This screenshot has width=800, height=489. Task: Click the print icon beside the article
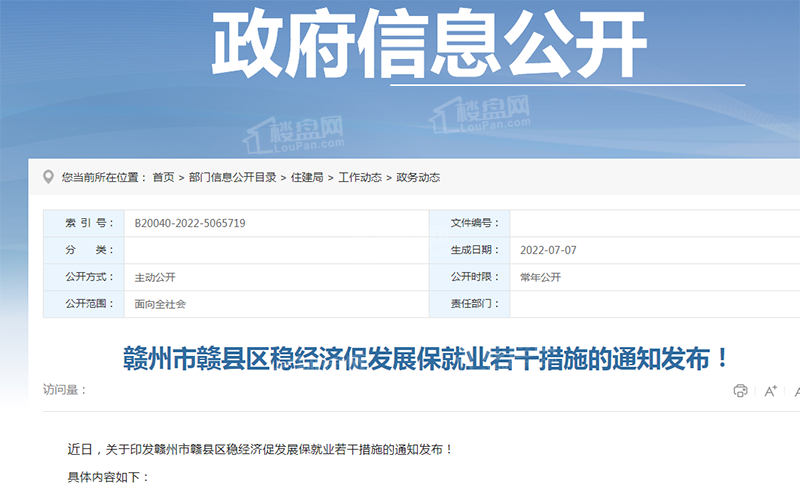740,390
